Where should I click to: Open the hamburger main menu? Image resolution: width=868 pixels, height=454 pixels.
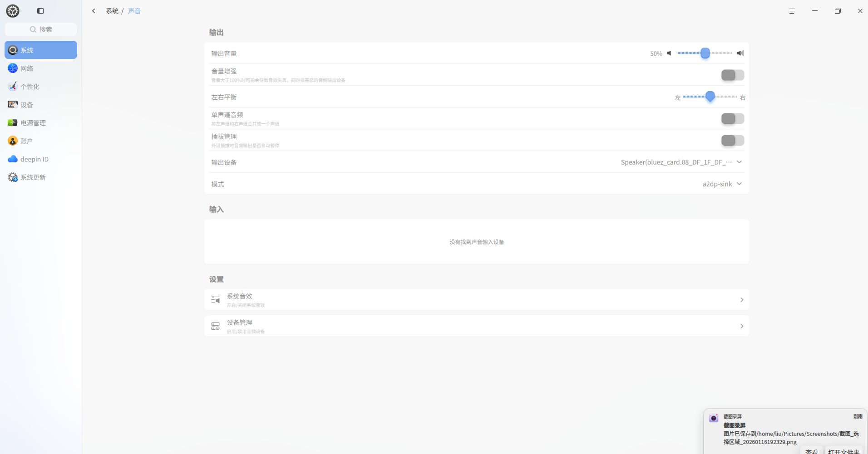pyautogui.click(x=792, y=11)
